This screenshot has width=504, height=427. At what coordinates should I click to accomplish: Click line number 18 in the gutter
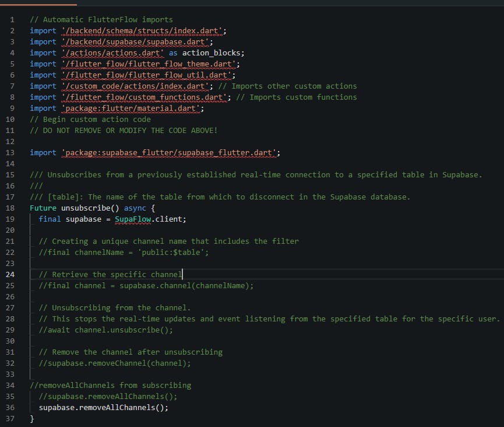(10, 208)
